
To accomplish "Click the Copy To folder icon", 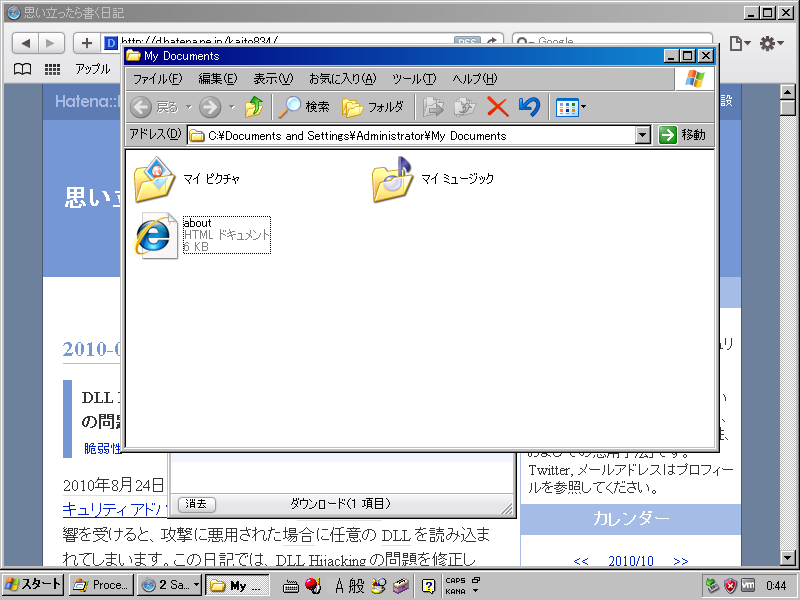I will pos(465,107).
